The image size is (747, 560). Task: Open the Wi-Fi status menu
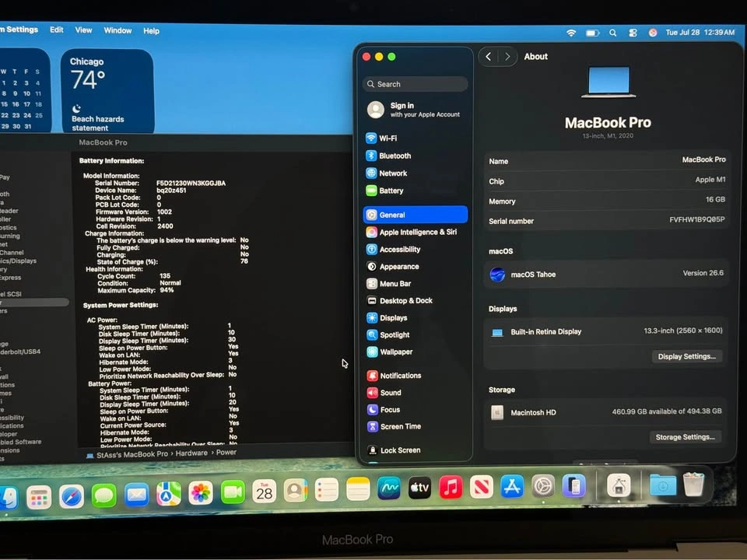(x=571, y=33)
